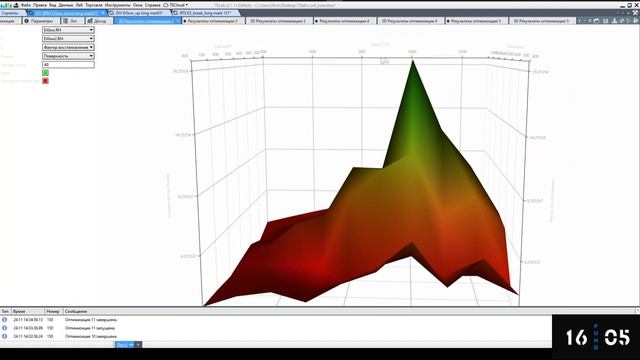The width and height of the screenshot is (640, 360).
Task: Open the Правка menu
Action: pos(40,5)
